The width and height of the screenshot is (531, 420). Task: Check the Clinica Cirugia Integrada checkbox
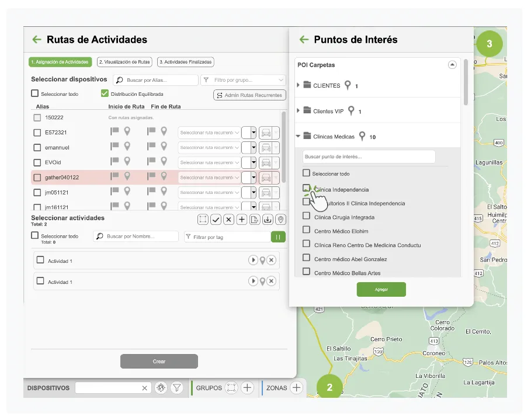pos(306,216)
